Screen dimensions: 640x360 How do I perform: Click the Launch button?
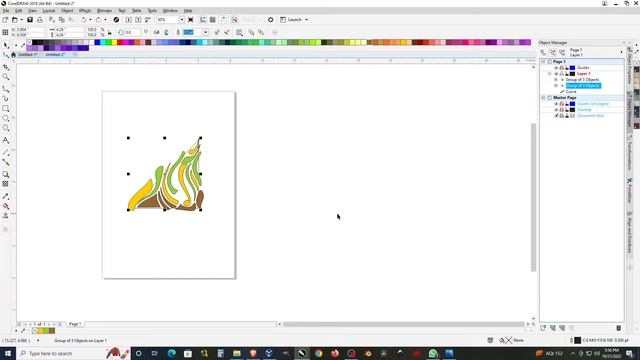[x=291, y=20]
